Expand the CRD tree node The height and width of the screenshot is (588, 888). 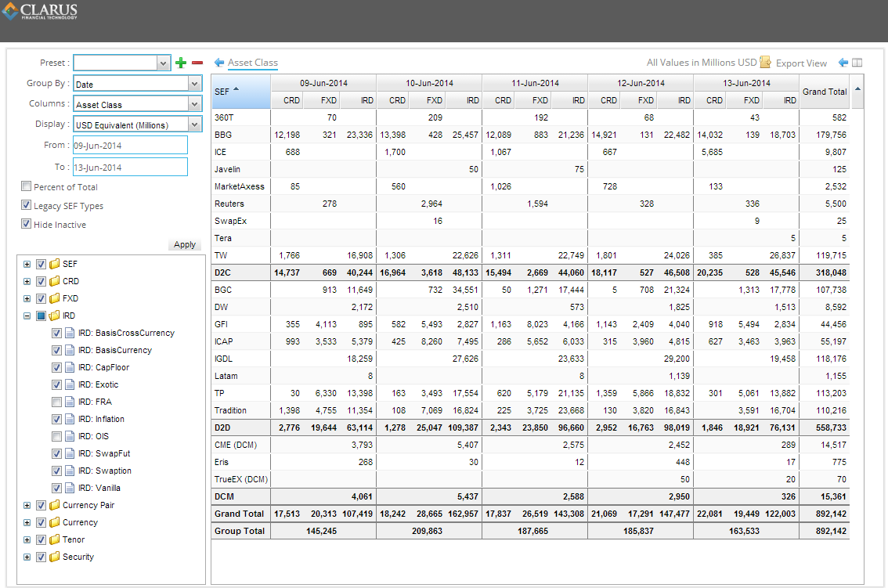coord(27,281)
